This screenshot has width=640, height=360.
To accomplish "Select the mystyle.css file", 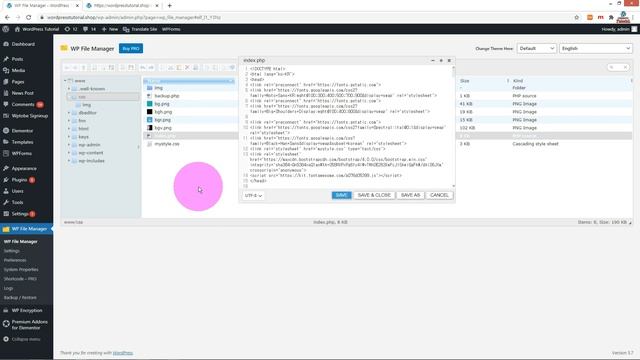I will [x=167, y=144].
